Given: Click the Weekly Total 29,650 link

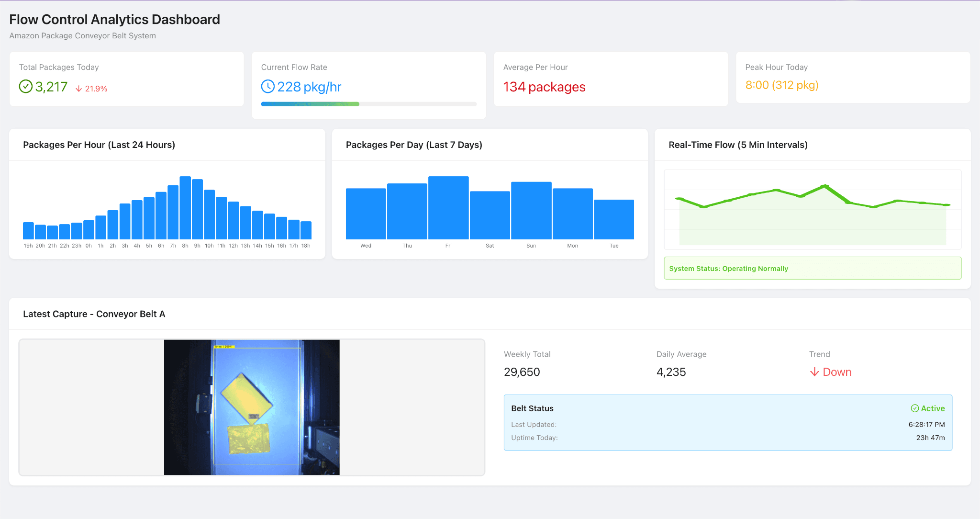Looking at the screenshot, I should (522, 372).
